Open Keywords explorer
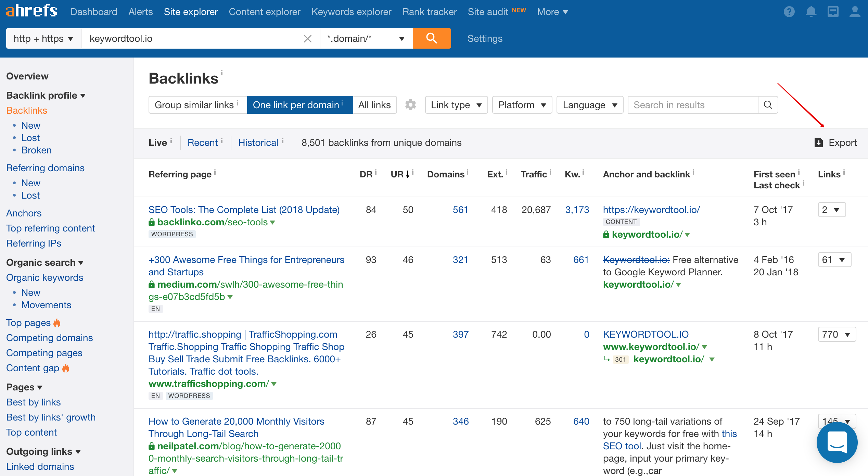This screenshot has height=476, width=868. coord(351,12)
